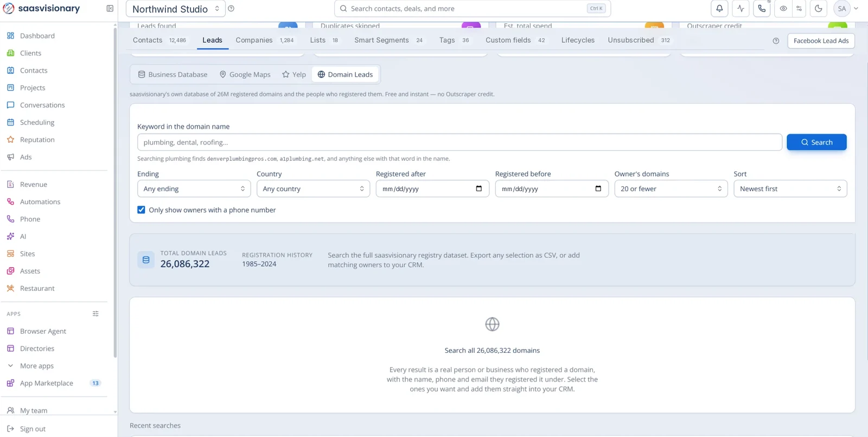Toggle dark mode moon icon
This screenshot has height=437, width=868.
click(x=818, y=9)
